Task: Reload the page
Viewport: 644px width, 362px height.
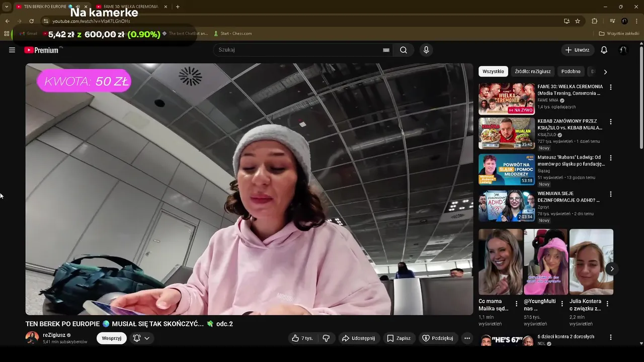Action: tap(31, 21)
